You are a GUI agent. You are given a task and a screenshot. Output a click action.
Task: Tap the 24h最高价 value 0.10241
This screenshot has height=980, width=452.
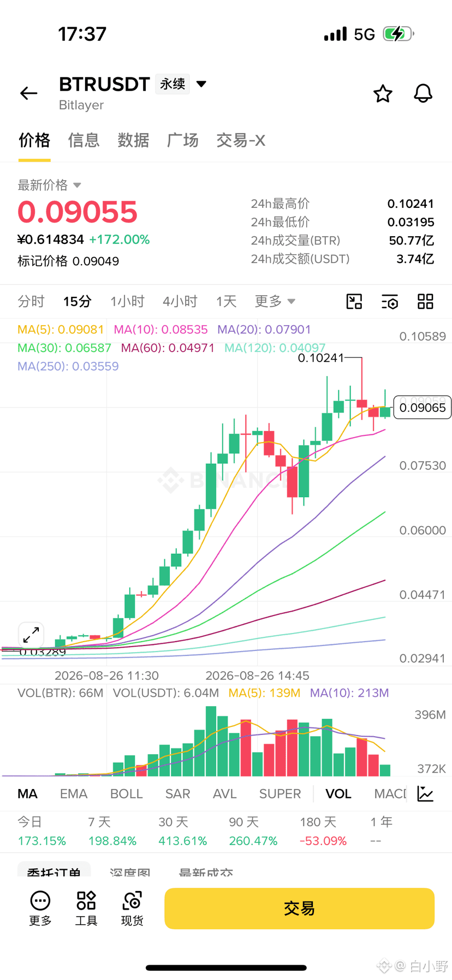point(411,204)
